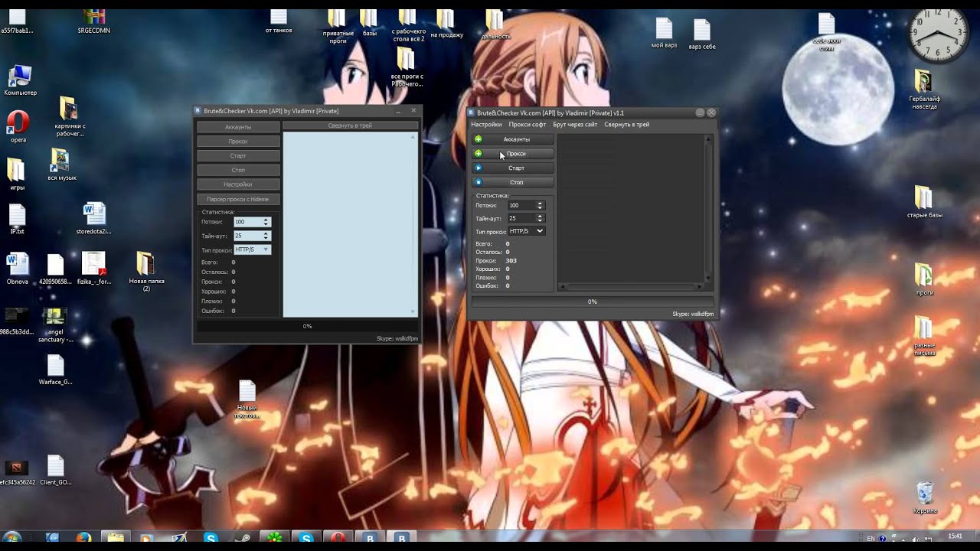The width and height of the screenshot is (980, 551).
Task: Click the 0% progress bar in v1.1 window
Action: point(593,302)
